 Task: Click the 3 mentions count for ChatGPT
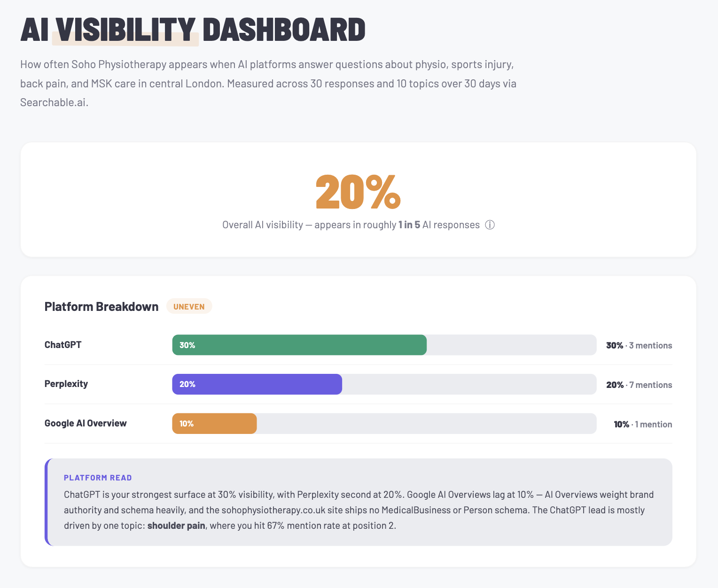[651, 345]
